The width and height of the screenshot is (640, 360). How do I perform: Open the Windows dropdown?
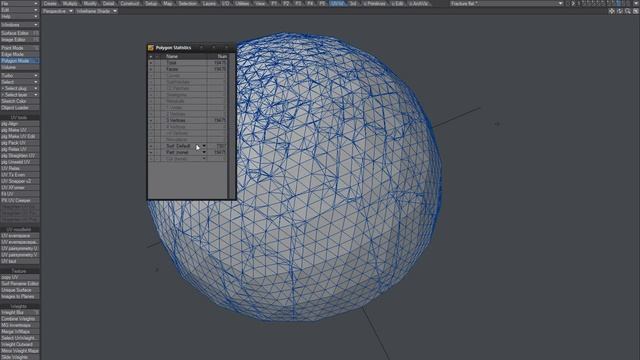pos(20,25)
